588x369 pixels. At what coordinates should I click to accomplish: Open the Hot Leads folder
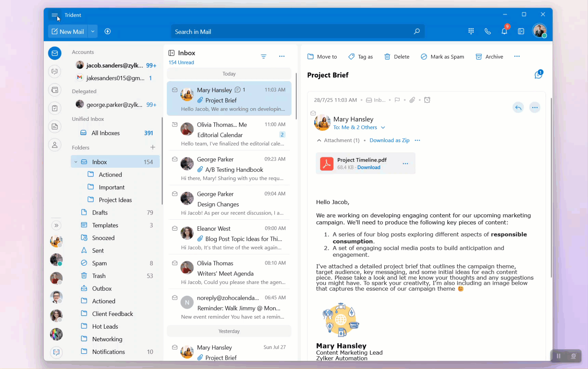click(x=116, y=327)
